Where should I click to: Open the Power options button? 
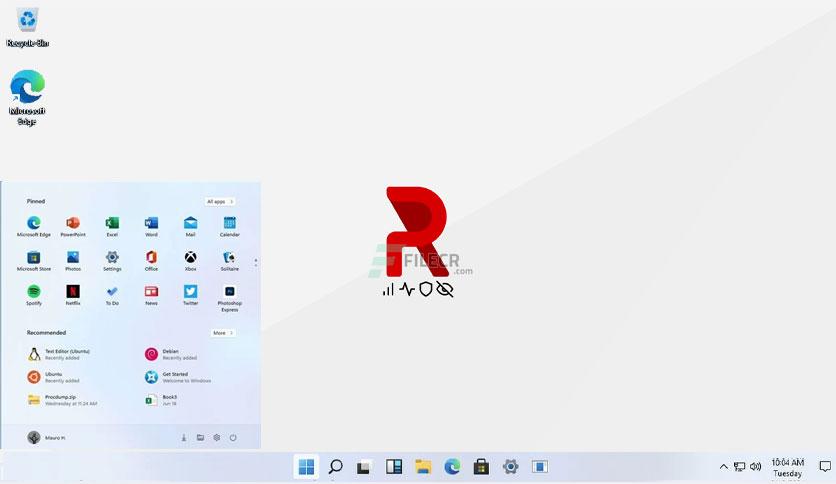233,438
